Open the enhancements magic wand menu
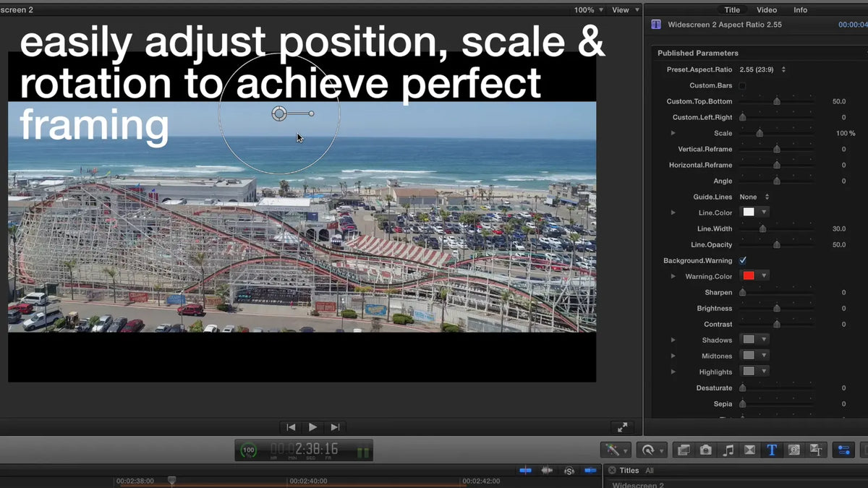This screenshot has height=488, width=868. point(616,450)
